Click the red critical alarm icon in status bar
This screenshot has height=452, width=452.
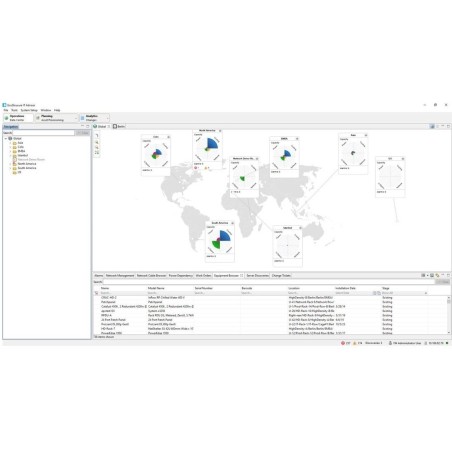click(342, 343)
